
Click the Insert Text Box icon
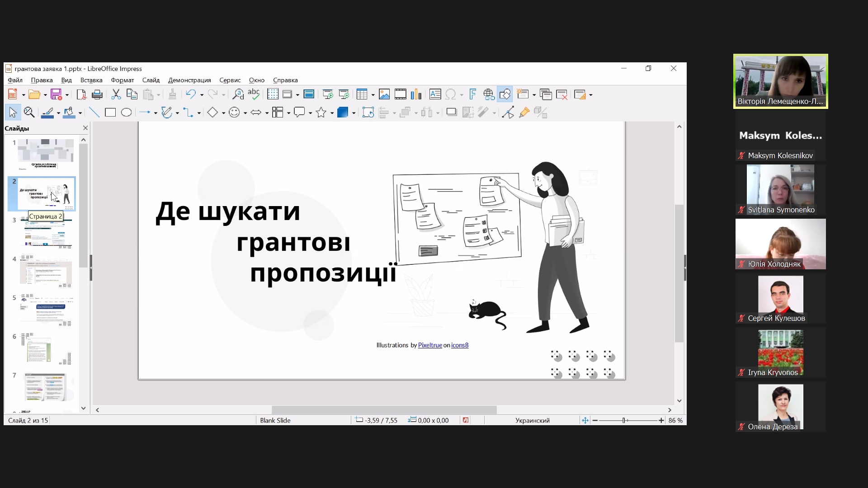[435, 94]
